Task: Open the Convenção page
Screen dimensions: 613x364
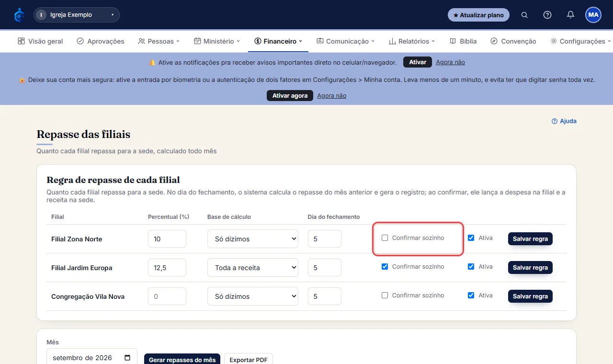Action: tap(513, 41)
